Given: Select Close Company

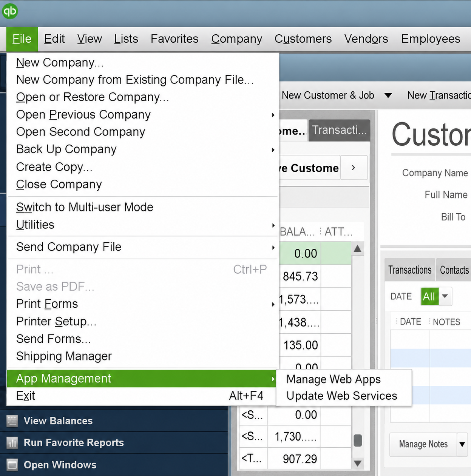Looking at the screenshot, I should [x=143, y=185].
